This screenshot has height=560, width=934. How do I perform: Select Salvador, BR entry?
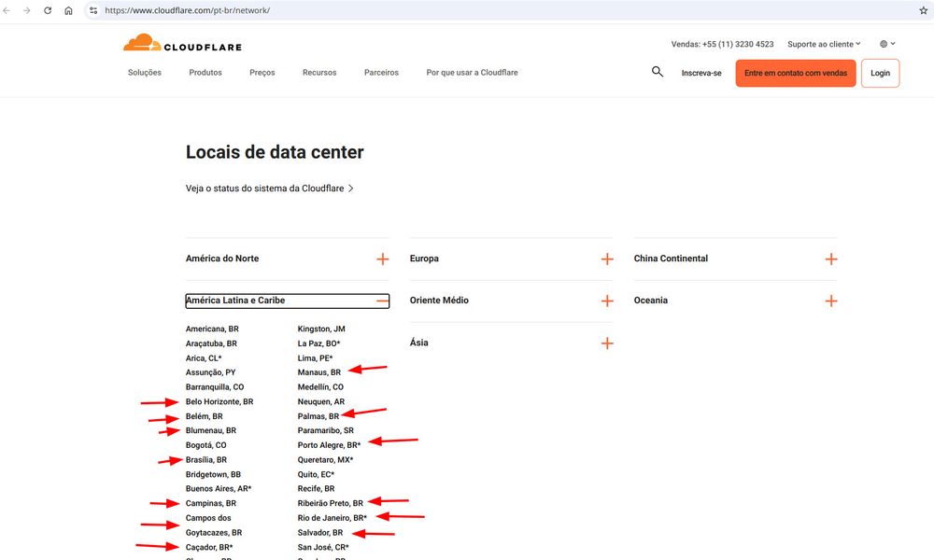320,533
